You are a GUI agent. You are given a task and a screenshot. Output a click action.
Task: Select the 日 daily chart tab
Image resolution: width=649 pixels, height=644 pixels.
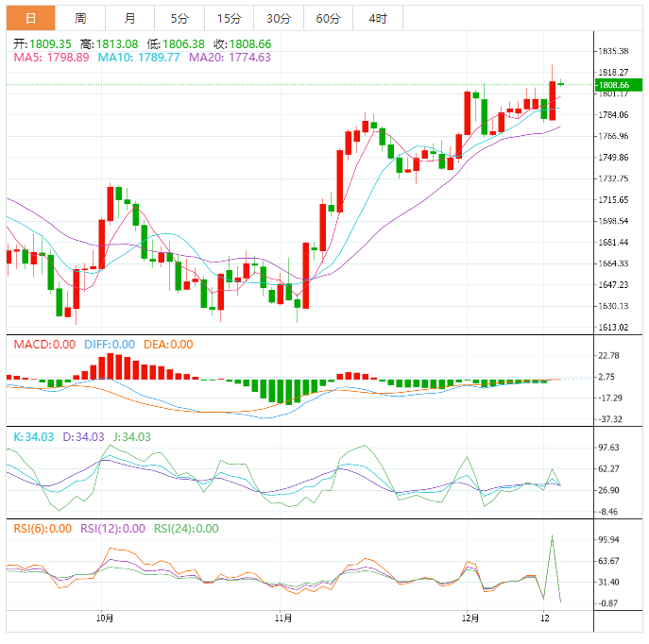(x=30, y=18)
